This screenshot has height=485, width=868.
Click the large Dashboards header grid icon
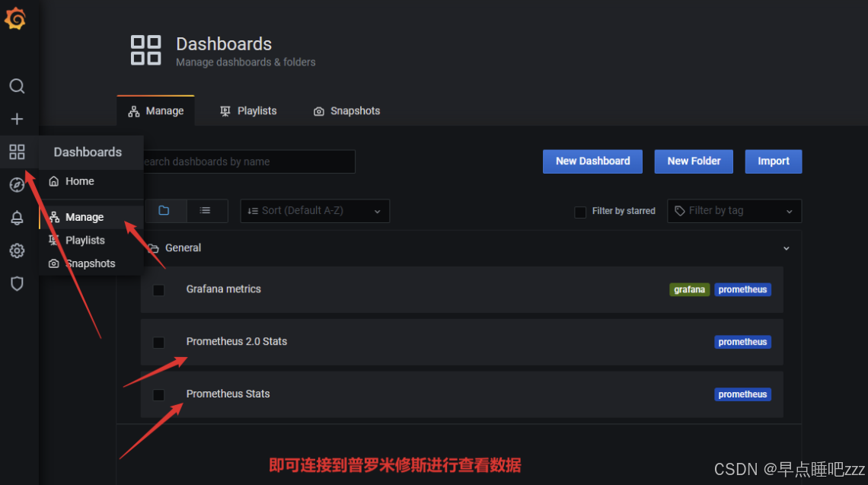click(x=145, y=50)
